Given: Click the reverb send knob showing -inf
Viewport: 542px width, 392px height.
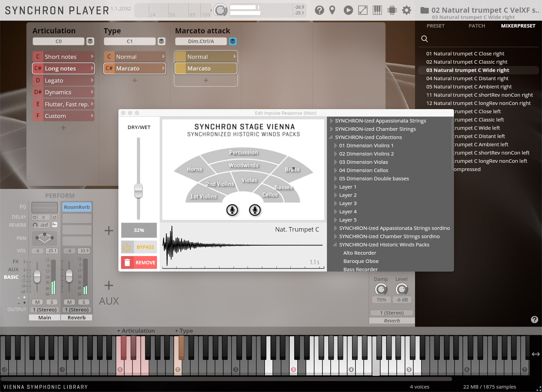Looking at the screenshot, I should 35,225.
